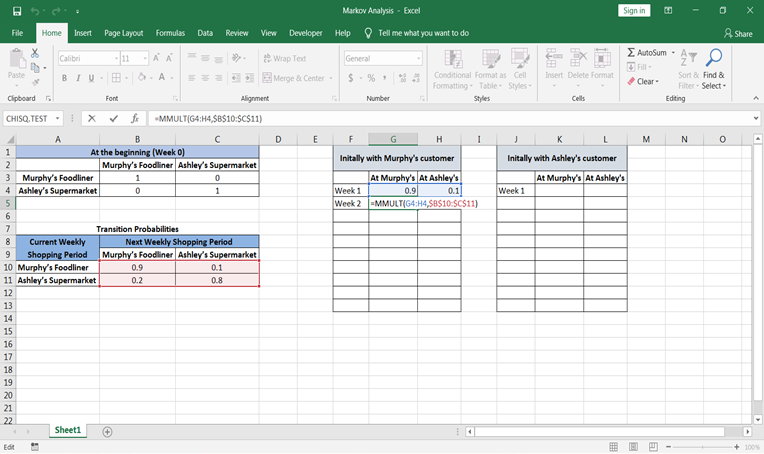Apply accounting dollar number format

click(x=351, y=78)
